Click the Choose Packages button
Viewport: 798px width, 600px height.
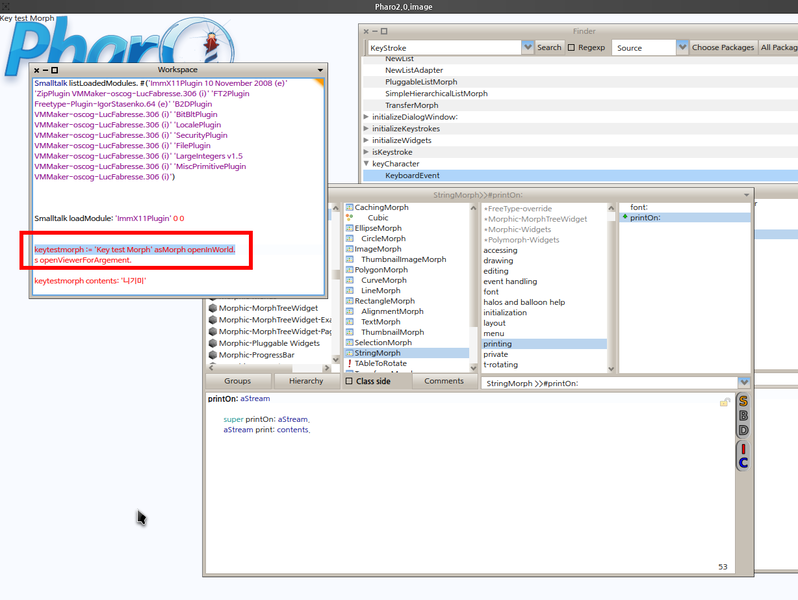pos(723,47)
